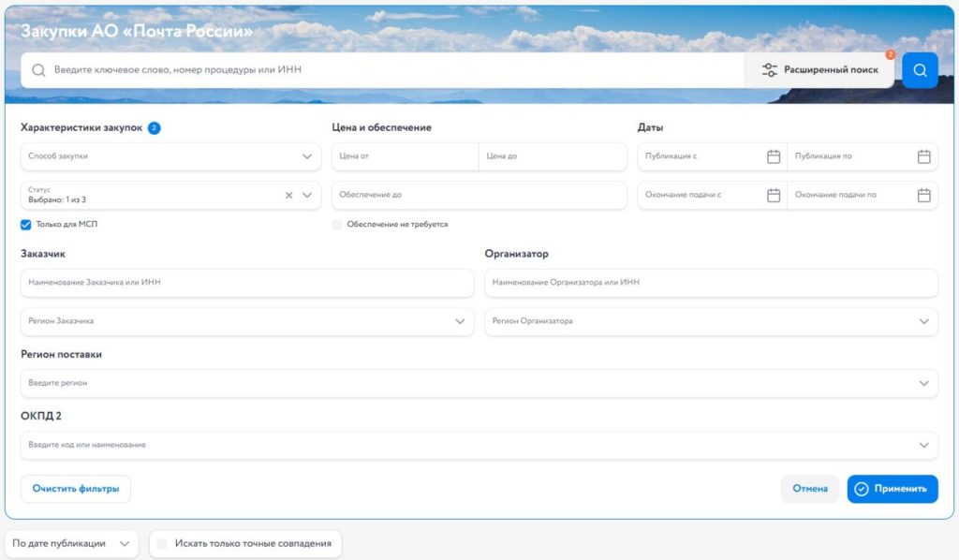Screen dimensions: 959x560
Task: Clear the Статус selection with X icon
Action: click(x=288, y=195)
